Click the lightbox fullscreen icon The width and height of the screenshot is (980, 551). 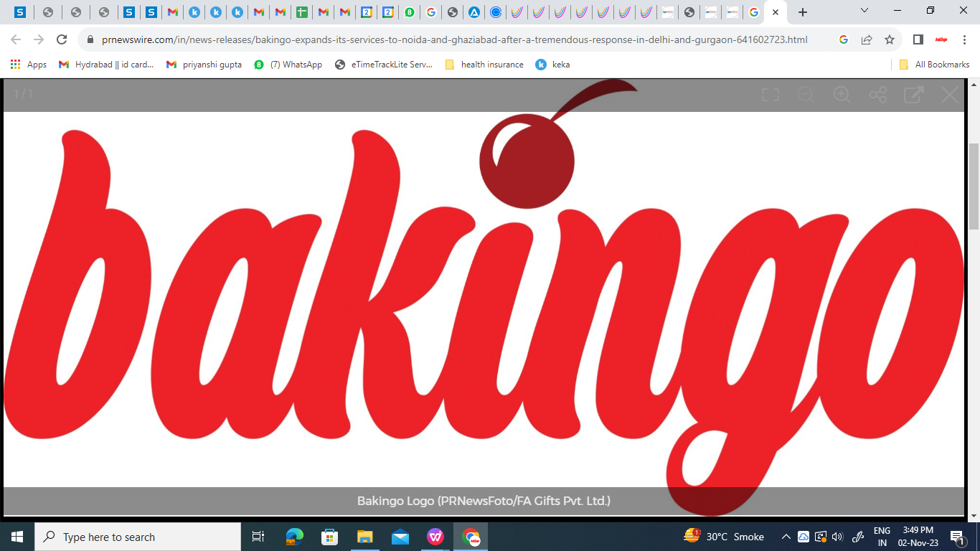point(770,95)
